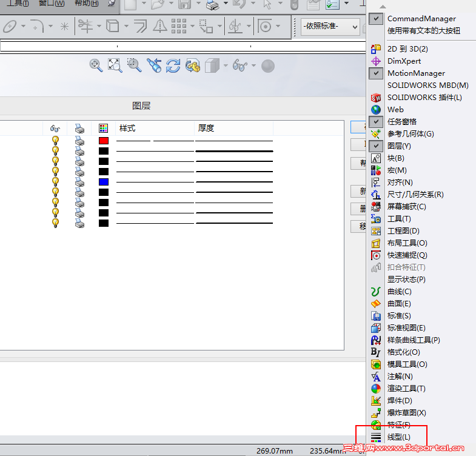
Task: Click the cut-off 移动 button in layer dialog
Action: tap(358, 226)
